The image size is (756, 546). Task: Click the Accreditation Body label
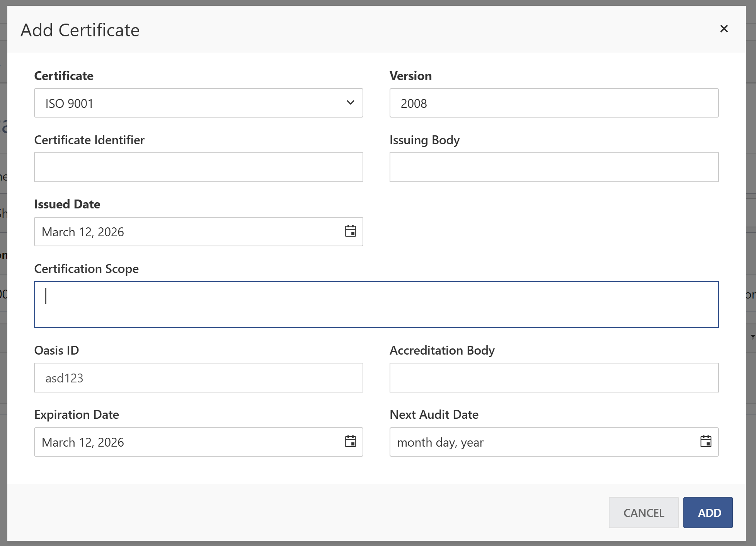[x=442, y=350]
